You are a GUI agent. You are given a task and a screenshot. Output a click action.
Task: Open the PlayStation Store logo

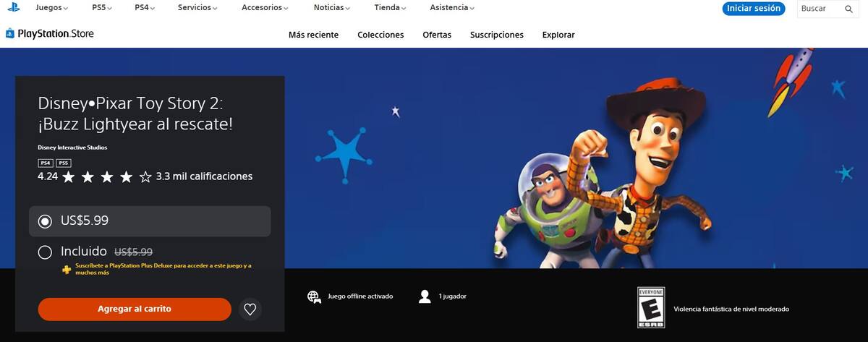tap(50, 34)
